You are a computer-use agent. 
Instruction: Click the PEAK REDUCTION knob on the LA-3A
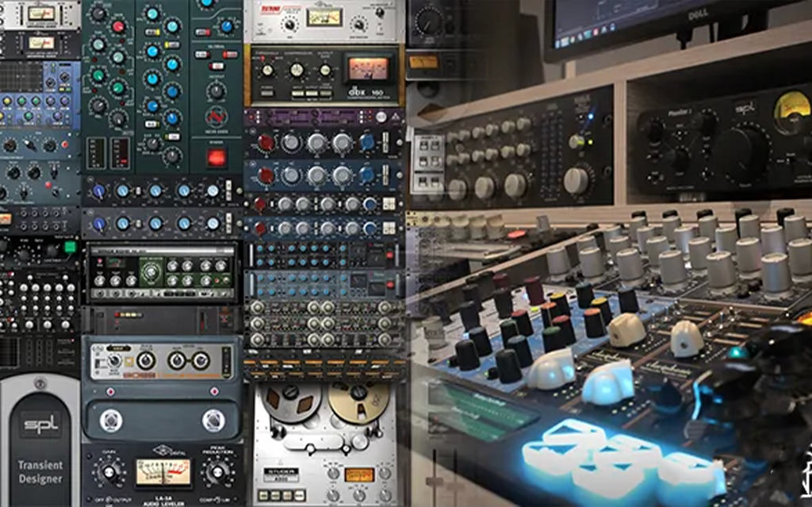(218, 472)
